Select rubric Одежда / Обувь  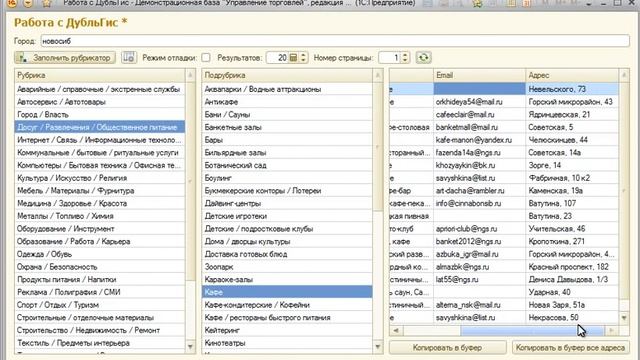coord(100,254)
